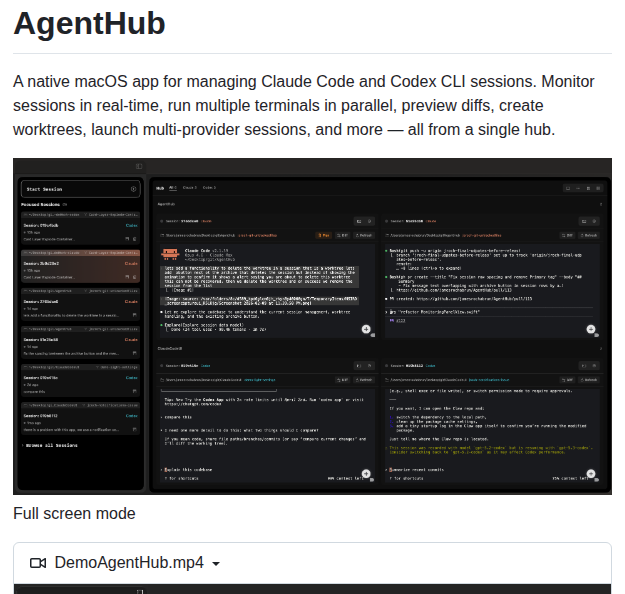Collapse the AgentHub project section chevron

click(601, 204)
